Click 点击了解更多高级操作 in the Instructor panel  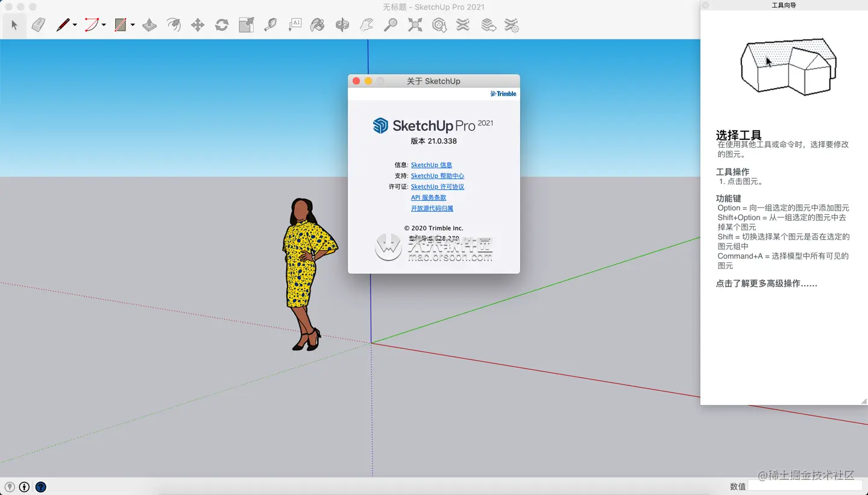point(767,283)
